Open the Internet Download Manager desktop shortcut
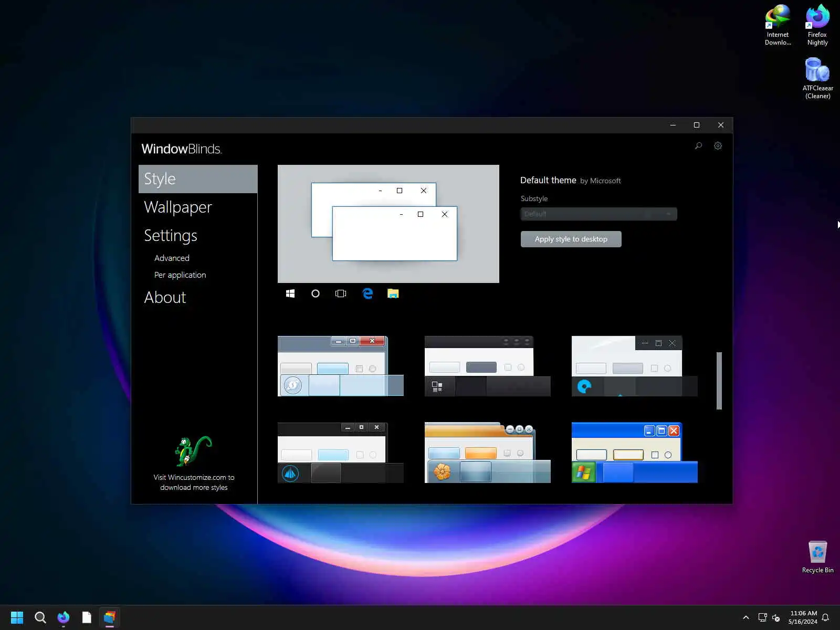This screenshot has height=630, width=840. click(x=778, y=25)
